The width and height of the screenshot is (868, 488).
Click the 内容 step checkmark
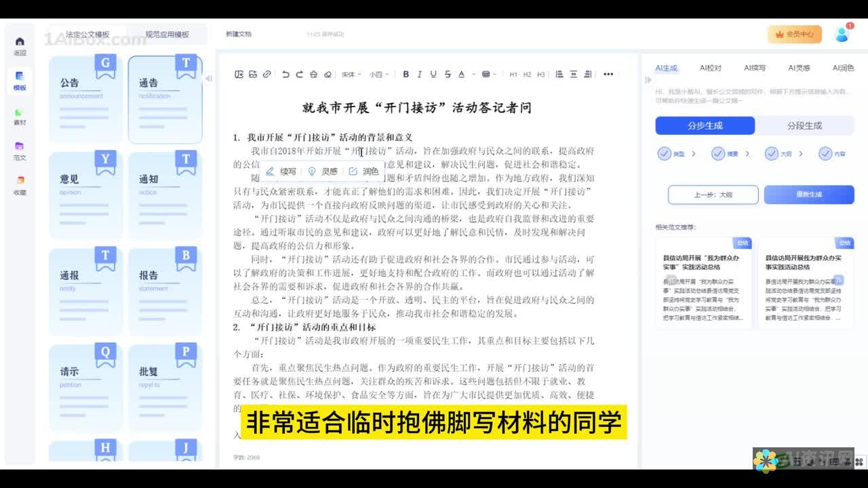[x=825, y=154]
